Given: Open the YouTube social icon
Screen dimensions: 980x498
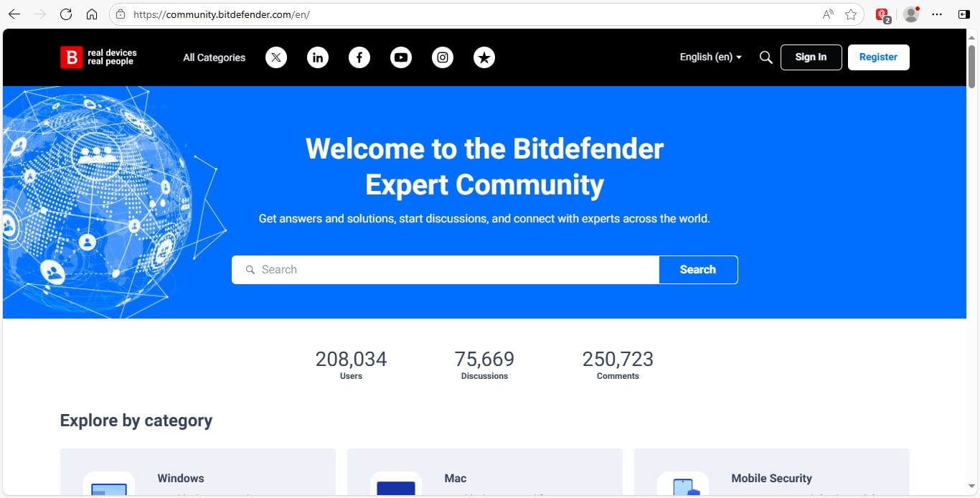Looking at the screenshot, I should 401,57.
